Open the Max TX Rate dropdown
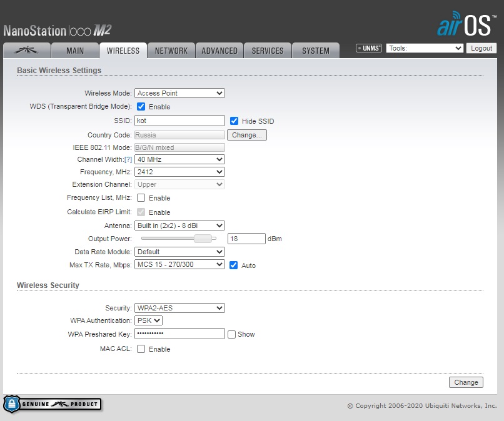This screenshot has width=504, height=421. (179, 264)
